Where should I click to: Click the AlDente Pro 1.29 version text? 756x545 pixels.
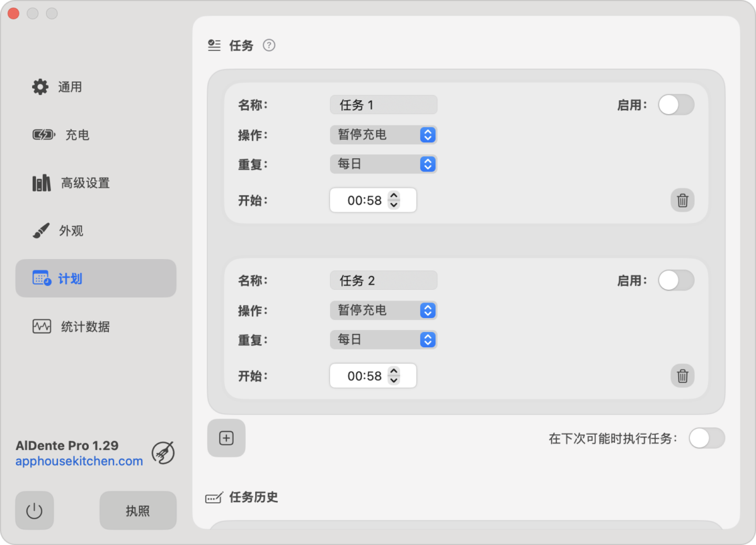click(x=67, y=445)
